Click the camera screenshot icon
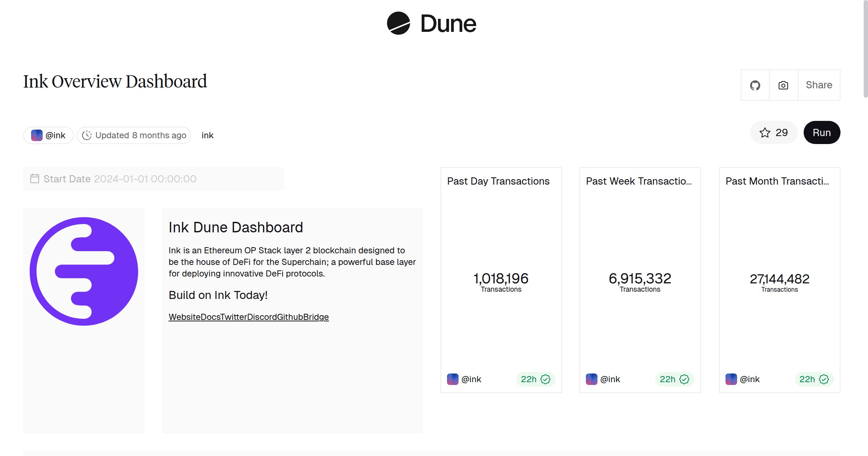 coord(782,85)
